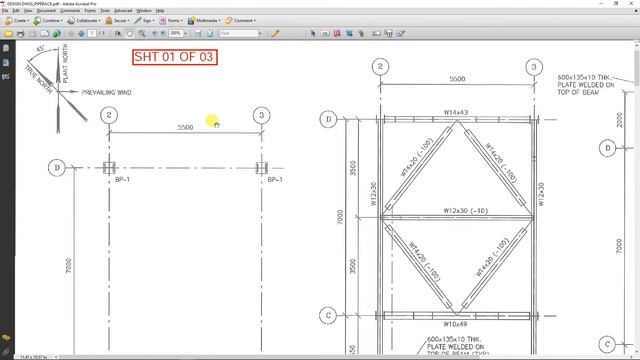
Task: Open the Pages panel in sidebar
Action: pyautogui.click(x=6, y=48)
